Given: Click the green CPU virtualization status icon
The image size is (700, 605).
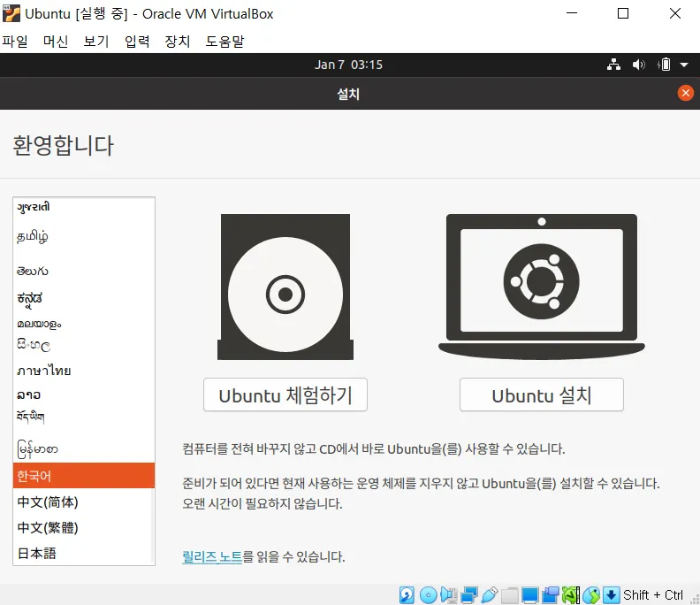Looking at the screenshot, I should pos(571,595).
